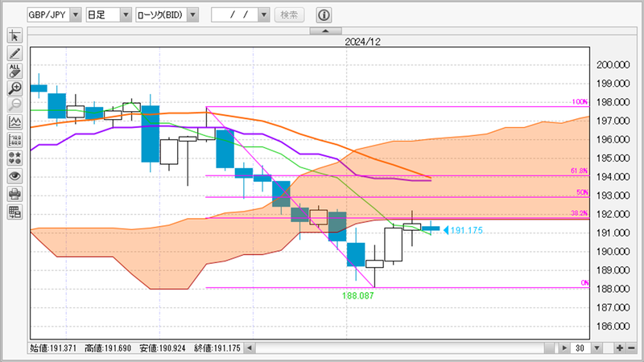Click the information icon button
The image size is (644, 362).
324,15
